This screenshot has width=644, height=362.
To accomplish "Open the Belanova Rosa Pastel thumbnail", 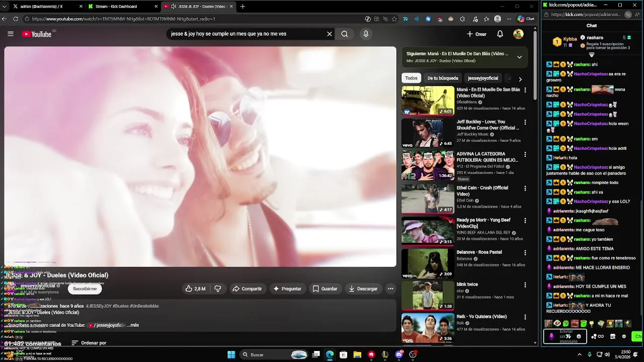I will click(x=428, y=263).
